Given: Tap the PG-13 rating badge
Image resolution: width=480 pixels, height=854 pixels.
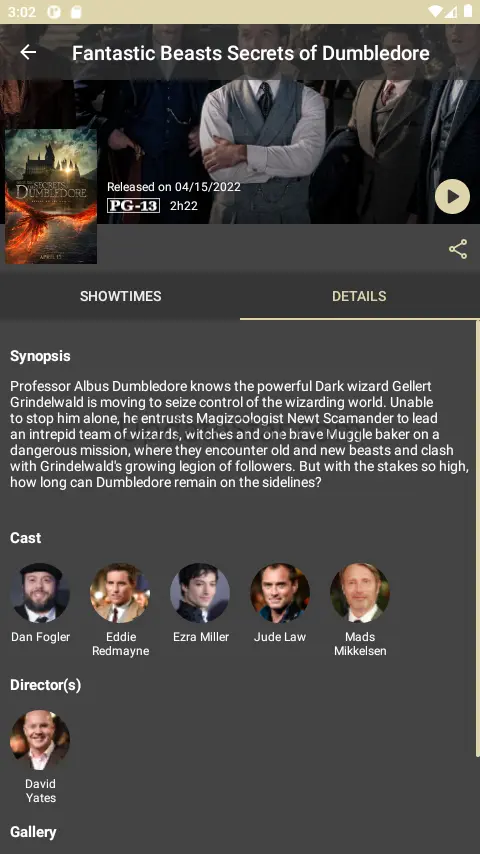Looking at the screenshot, I should pyautogui.click(x=133, y=205).
